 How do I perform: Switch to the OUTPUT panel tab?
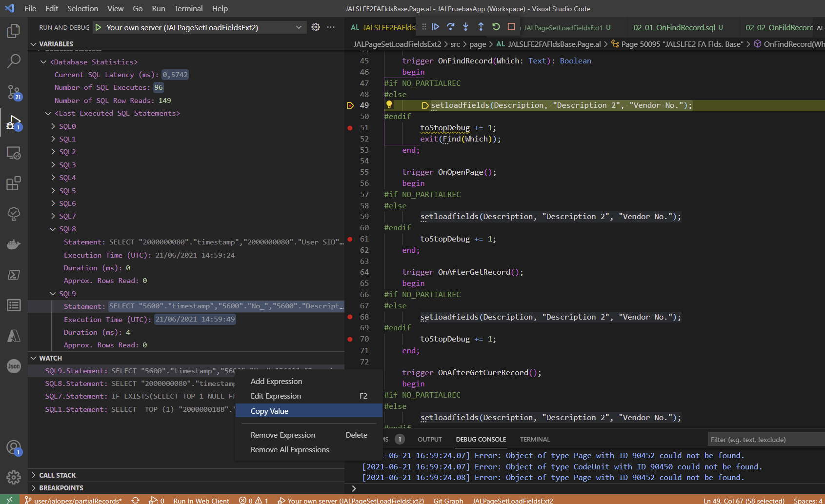click(430, 440)
